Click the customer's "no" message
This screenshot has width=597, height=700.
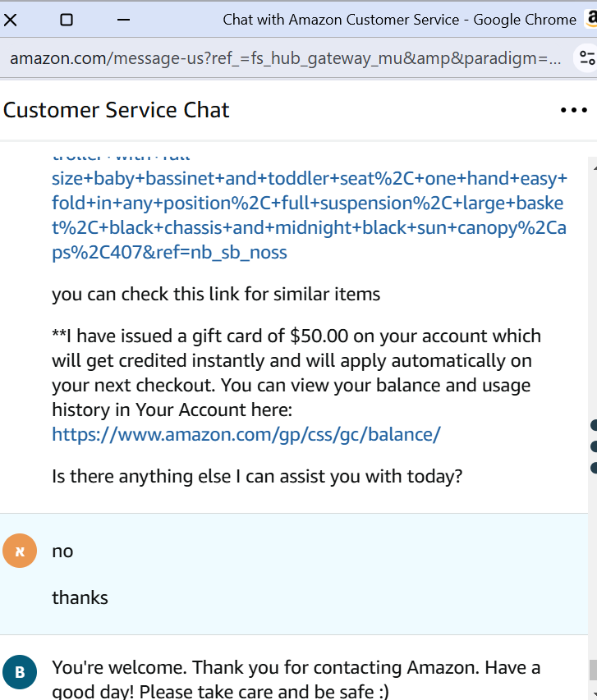tap(62, 551)
